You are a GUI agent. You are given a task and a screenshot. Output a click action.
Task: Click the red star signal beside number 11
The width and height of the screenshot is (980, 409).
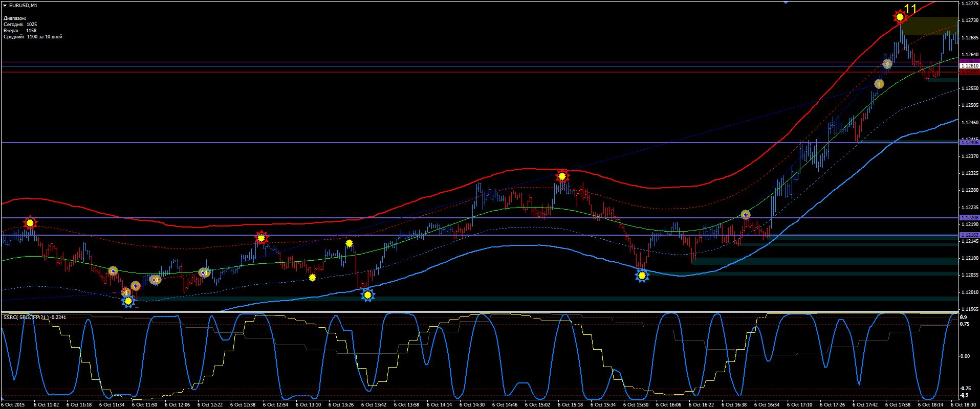click(x=900, y=17)
